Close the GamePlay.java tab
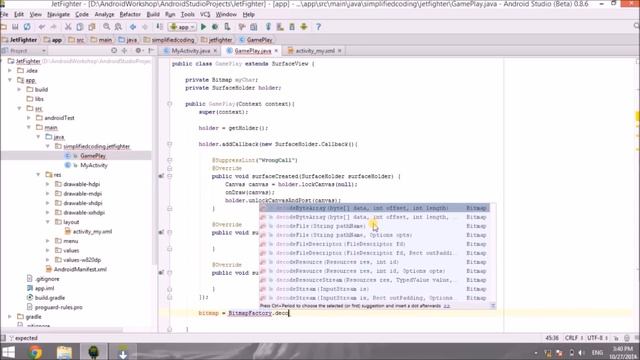The image size is (640, 360). click(276, 51)
